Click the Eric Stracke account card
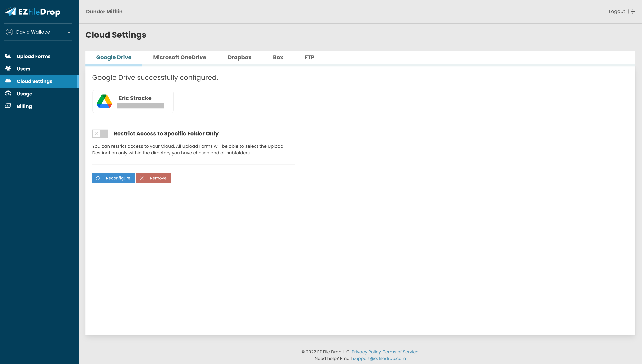 133,102
